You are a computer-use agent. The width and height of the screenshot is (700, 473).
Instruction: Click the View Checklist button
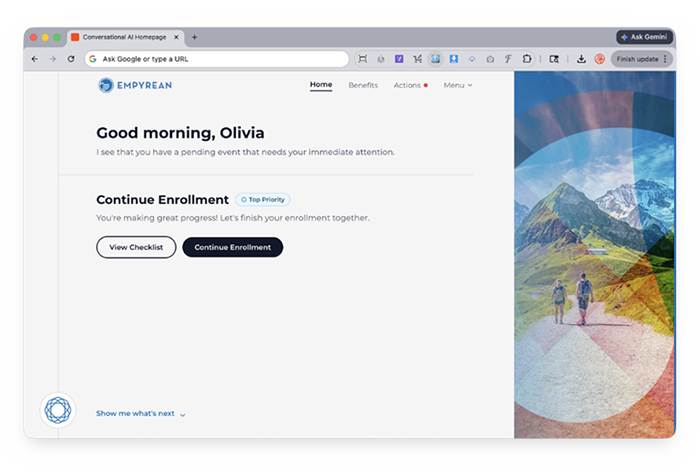coord(136,247)
